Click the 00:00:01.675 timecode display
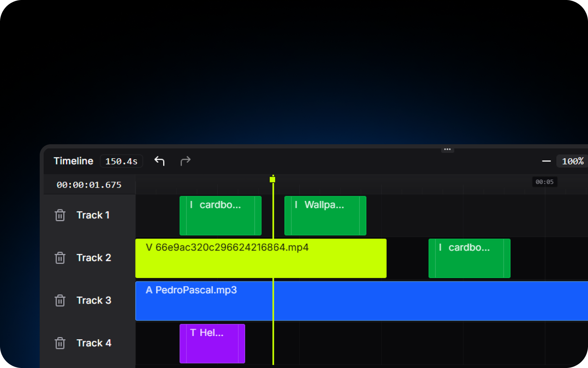Viewport: 588px width, 368px height. [x=89, y=185]
